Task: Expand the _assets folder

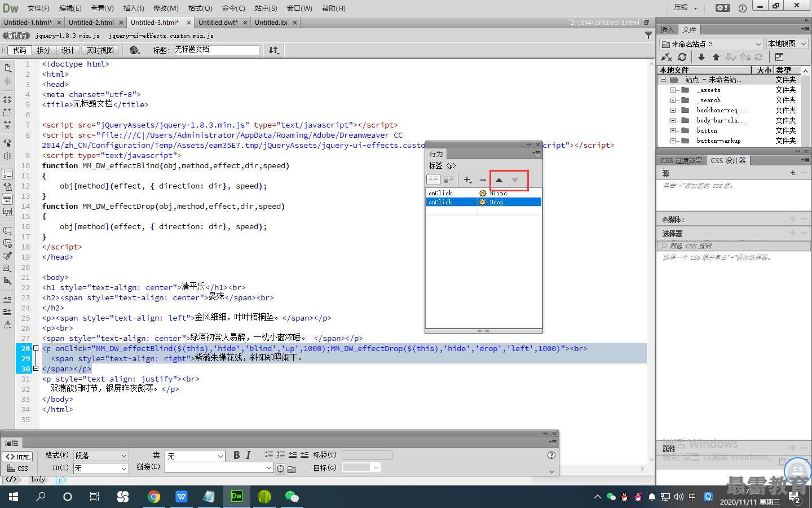Action: click(673, 90)
